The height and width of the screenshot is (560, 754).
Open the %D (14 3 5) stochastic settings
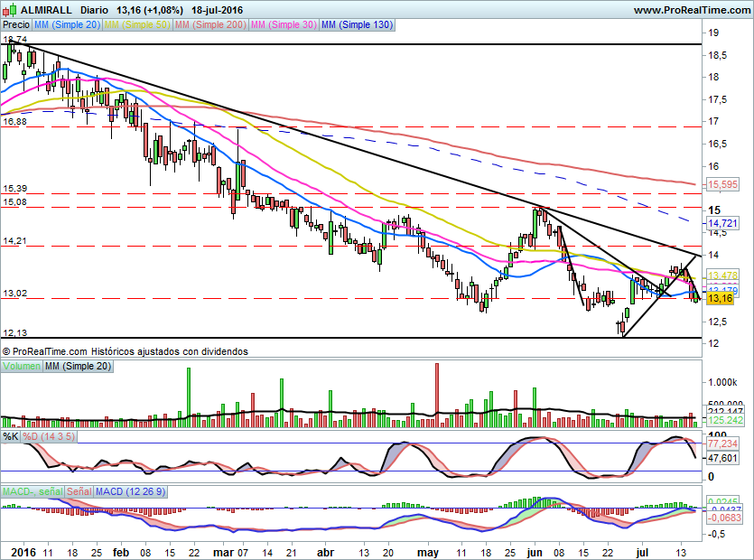point(49,436)
